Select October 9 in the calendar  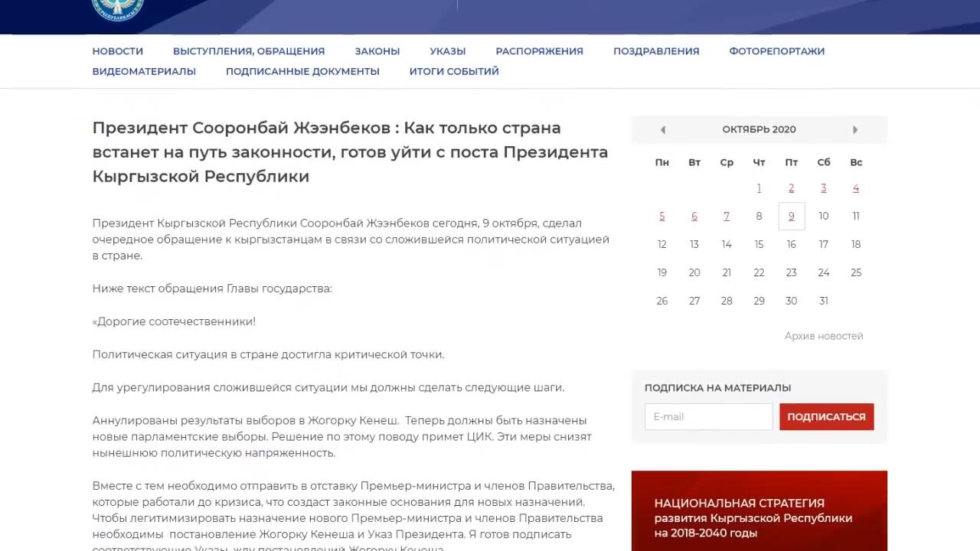coord(791,217)
